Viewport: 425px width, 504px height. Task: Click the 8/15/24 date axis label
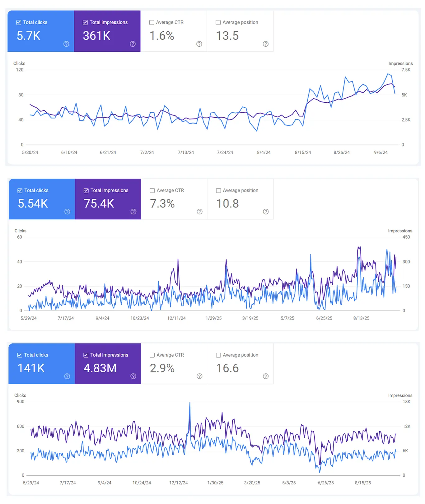click(x=303, y=152)
